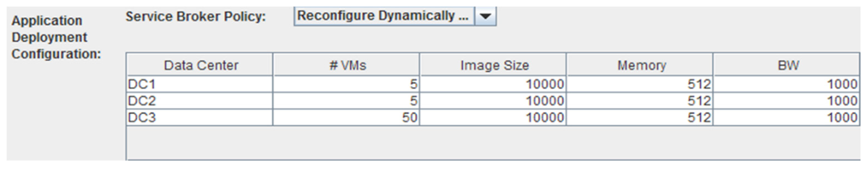
Task: Select the DC1 # VMs cell
Action: coord(346,84)
